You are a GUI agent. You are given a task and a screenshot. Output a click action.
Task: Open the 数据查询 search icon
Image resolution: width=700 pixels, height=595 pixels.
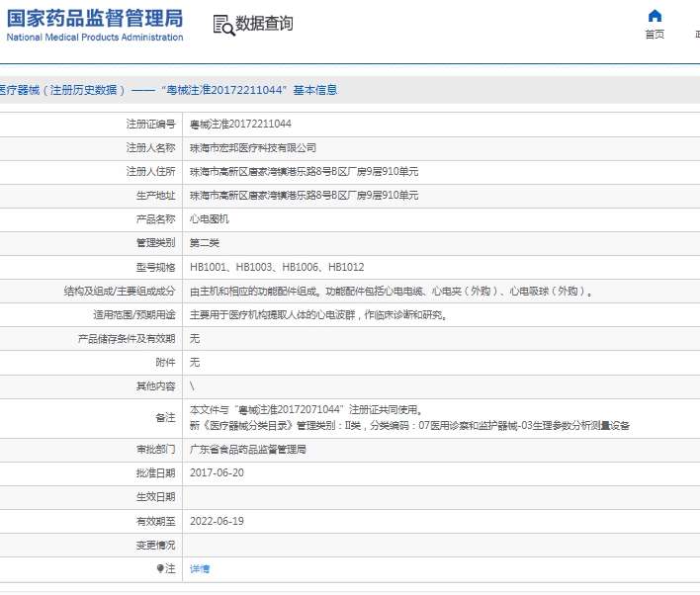click(223, 25)
